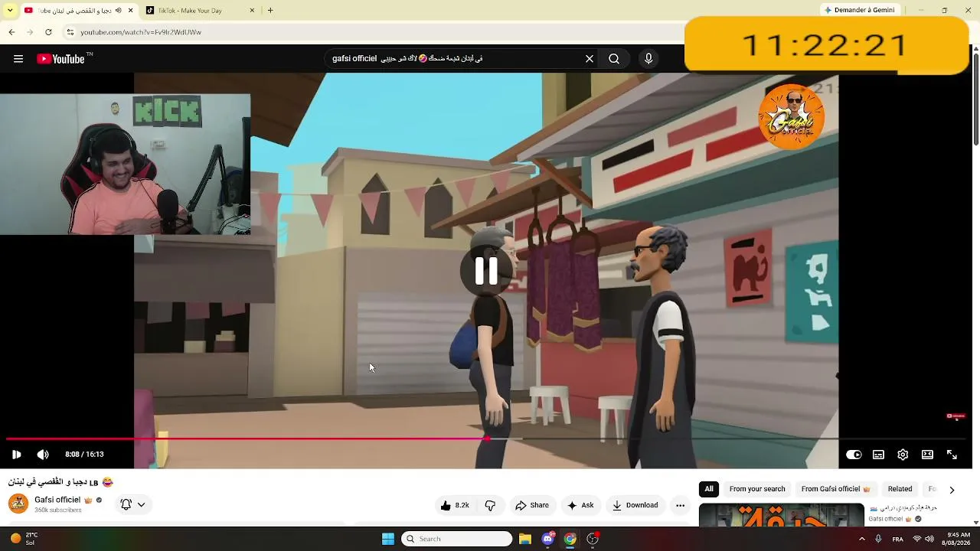This screenshot has height=551, width=980.
Task: Select the From your search chip
Action: pyautogui.click(x=757, y=489)
